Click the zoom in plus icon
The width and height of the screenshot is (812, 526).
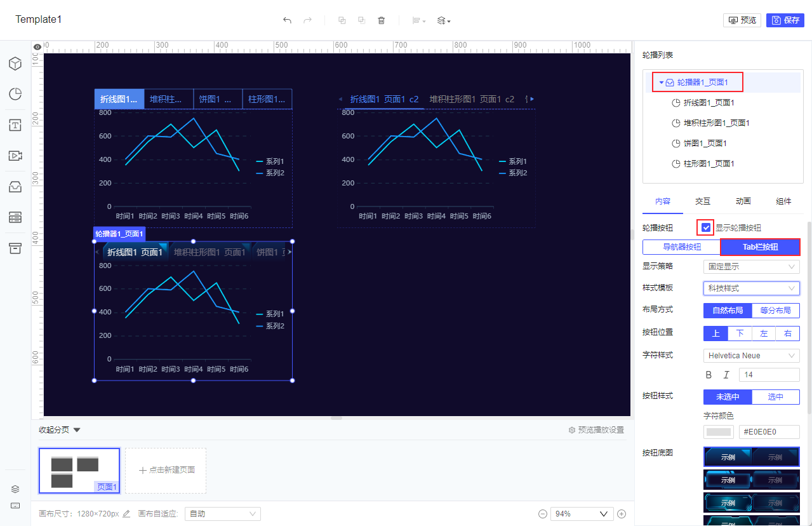[622, 514]
